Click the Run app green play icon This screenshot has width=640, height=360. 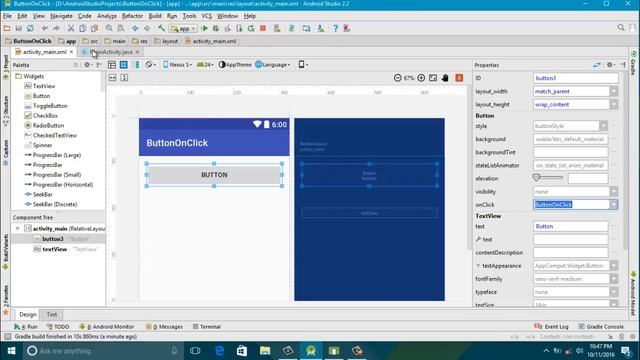coord(204,28)
